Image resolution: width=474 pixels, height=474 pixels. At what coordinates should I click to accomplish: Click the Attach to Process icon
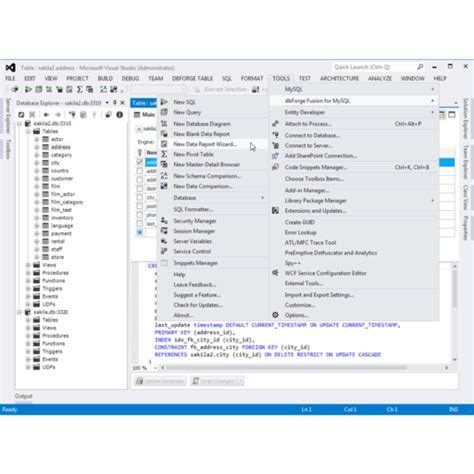pyautogui.click(x=275, y=124)
